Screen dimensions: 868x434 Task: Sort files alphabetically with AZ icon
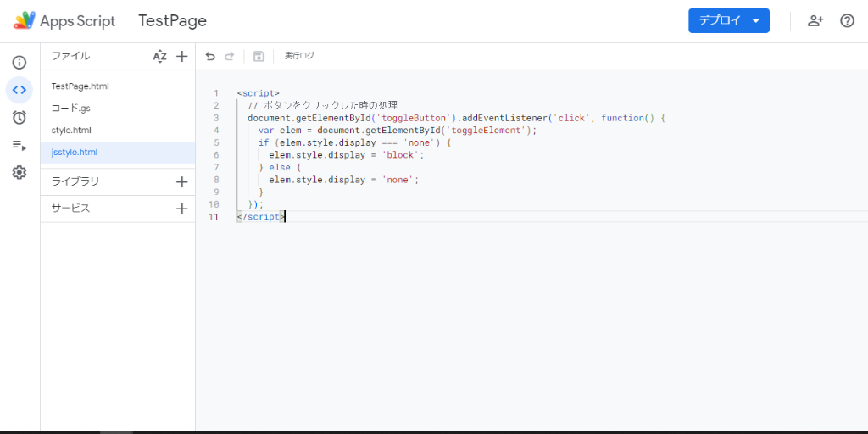pyautogui.click(x=159, y=57)
